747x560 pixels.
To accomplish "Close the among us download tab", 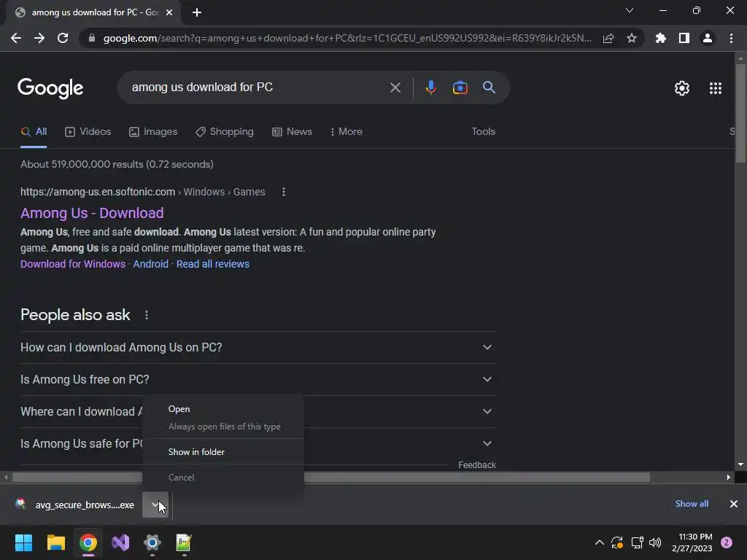I will (169, 12).
